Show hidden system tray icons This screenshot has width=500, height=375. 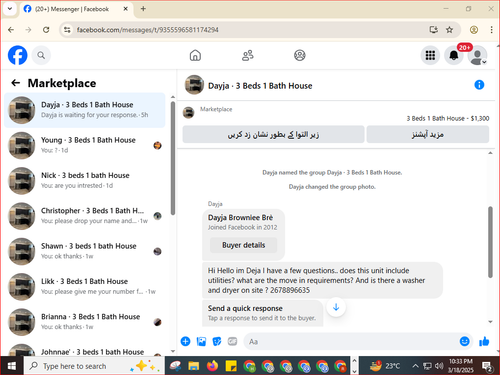click(415, 366)
